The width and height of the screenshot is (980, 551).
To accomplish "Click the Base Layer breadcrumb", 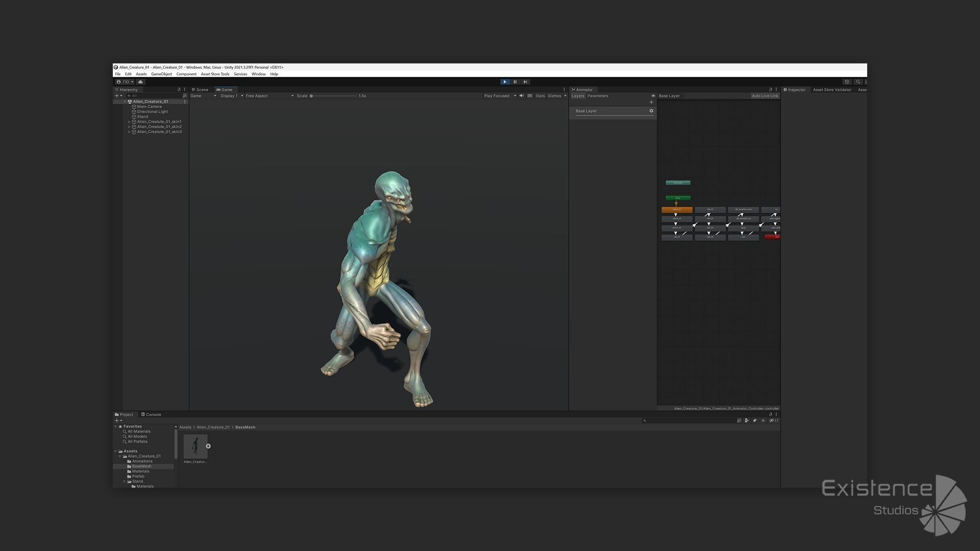I will [x=669, y=96].
